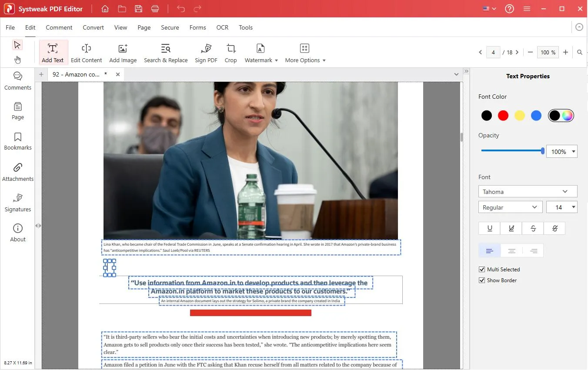Toggle the Show Border checkbox
The width and height of the screenshot is (588, 370).
pyautogui.click(x=482, y=280)
